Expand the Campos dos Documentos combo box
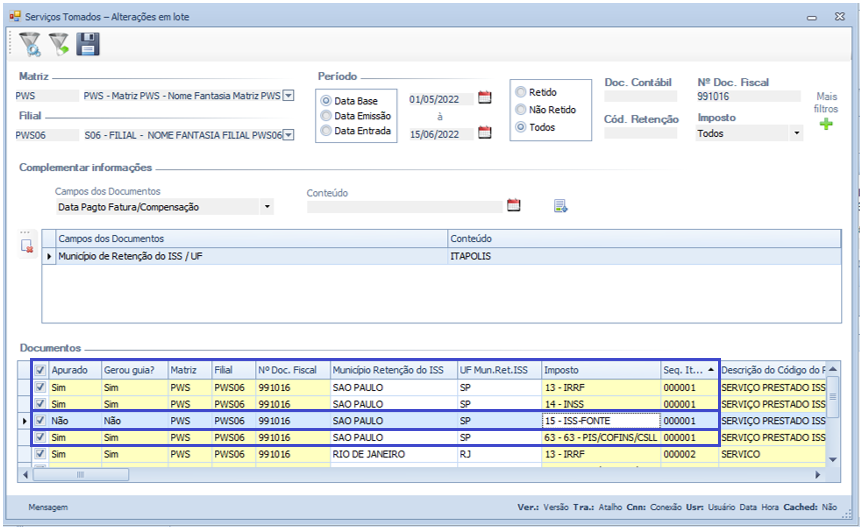Image resolution: width=862 pixels, height=527 pixels. (267, 207)
